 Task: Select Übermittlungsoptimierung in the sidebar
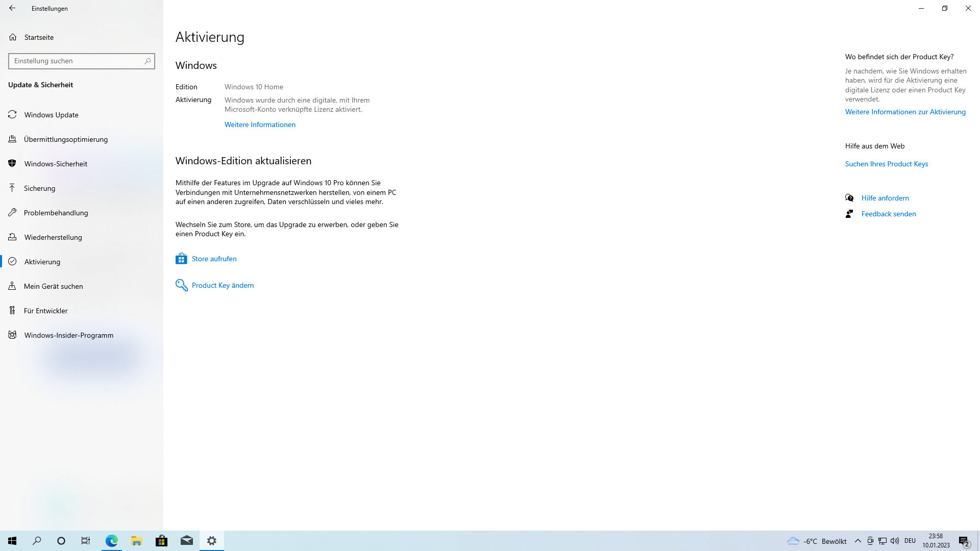tap(66, 139)
